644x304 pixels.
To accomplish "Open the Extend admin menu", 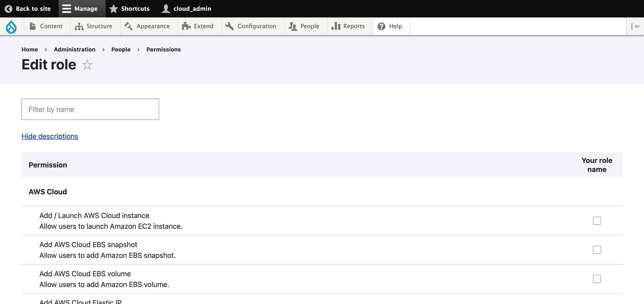I will (198, 26).
